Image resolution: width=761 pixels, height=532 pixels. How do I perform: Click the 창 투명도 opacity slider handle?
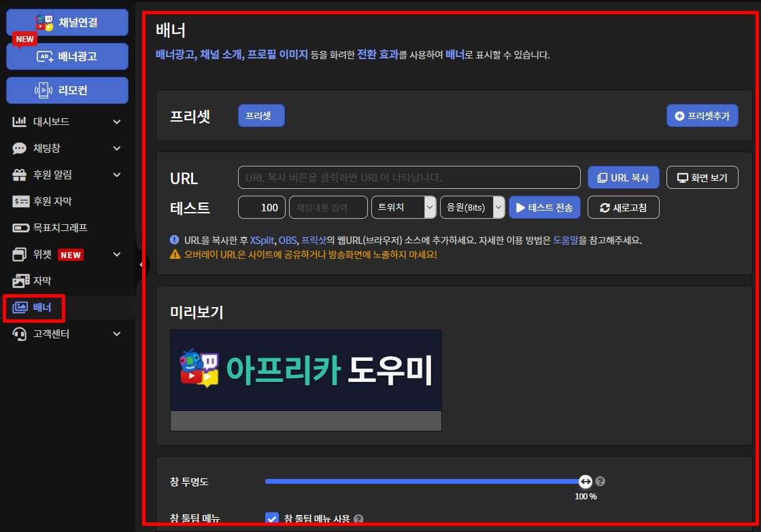[586, 482]
